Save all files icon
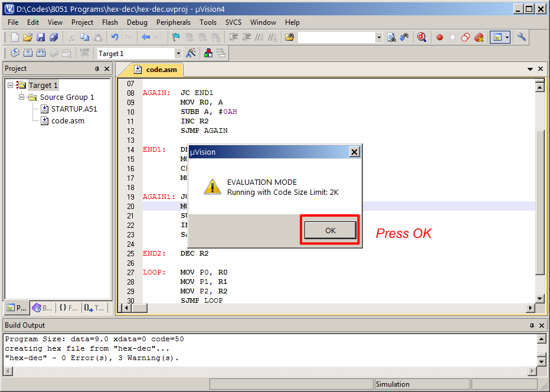The width and height of the screenshot is (550, 392). [x=54, y=37]
